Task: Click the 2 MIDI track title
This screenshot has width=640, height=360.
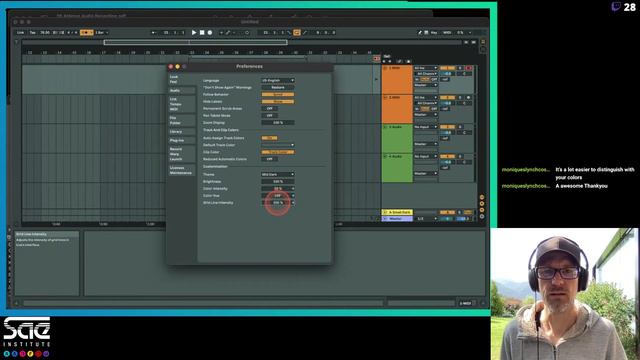Action: tap(394, 98)
